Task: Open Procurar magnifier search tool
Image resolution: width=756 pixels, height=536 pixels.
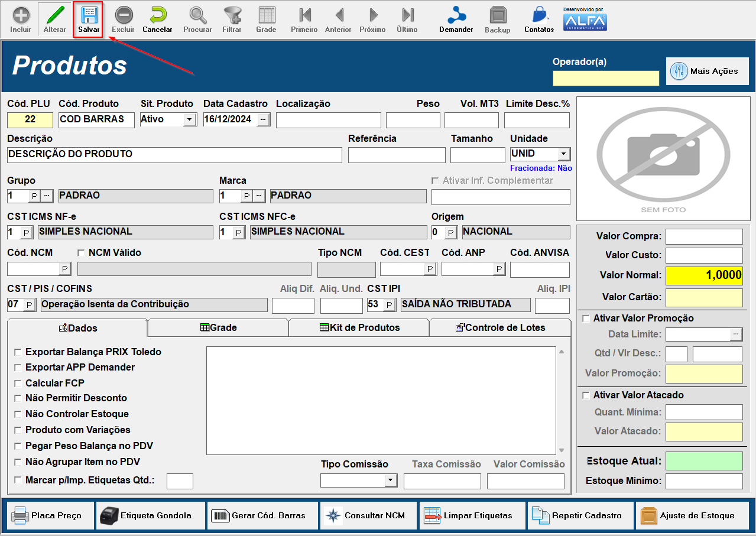Action: pyautogui.click(x=197, y=15)
